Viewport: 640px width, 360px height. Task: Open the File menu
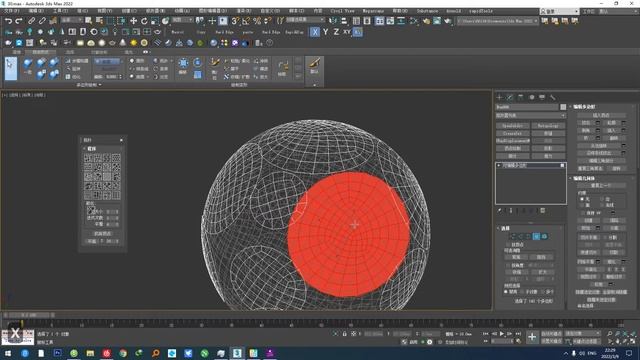point(11,11)
